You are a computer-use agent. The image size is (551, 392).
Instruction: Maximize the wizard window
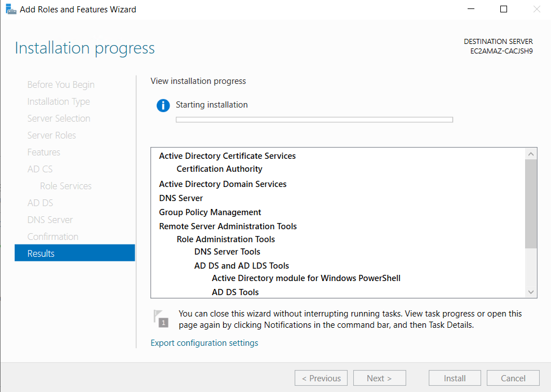click(504, 9)
